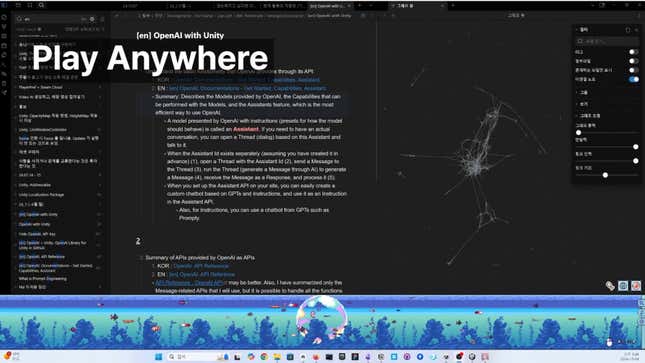Click the search settings gear icon in sidebar
Image resolution: width=645 pixels, height=363 pixels.
pyautogui.click(x=92, y=19)
